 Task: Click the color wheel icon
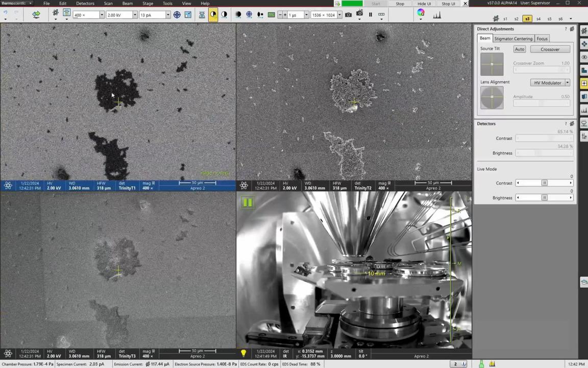coord(421,14)
